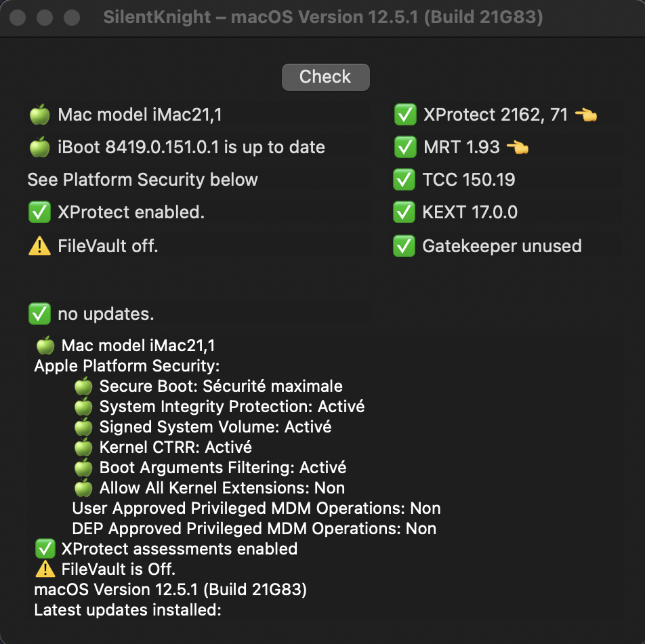
Task: Click green checkmark beside MRT 1.93
Action: coord(405,147)
